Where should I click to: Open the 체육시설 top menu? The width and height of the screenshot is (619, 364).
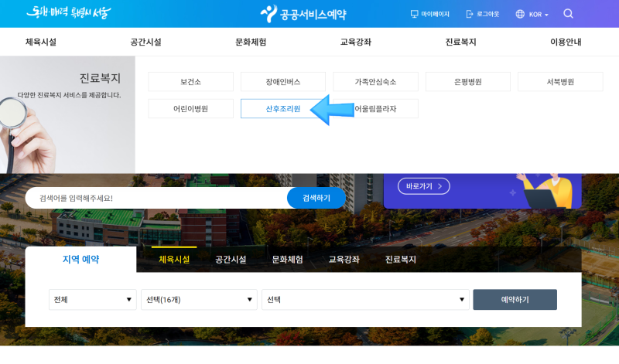[x=41, y=42]
